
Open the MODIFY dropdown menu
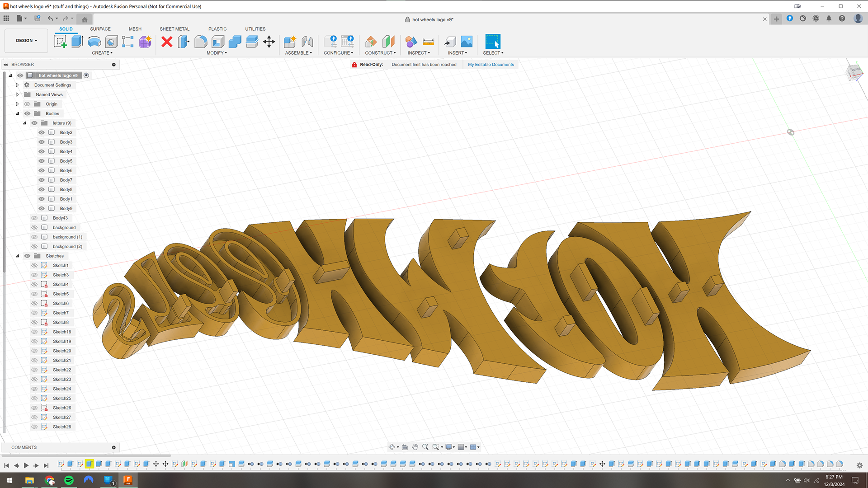(217, 53)
